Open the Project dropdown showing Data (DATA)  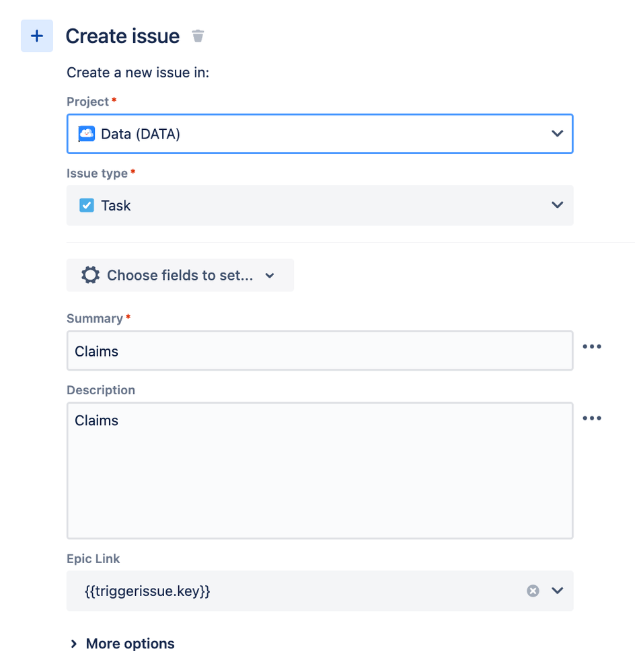pyautogui.click(x=320, y=134)
